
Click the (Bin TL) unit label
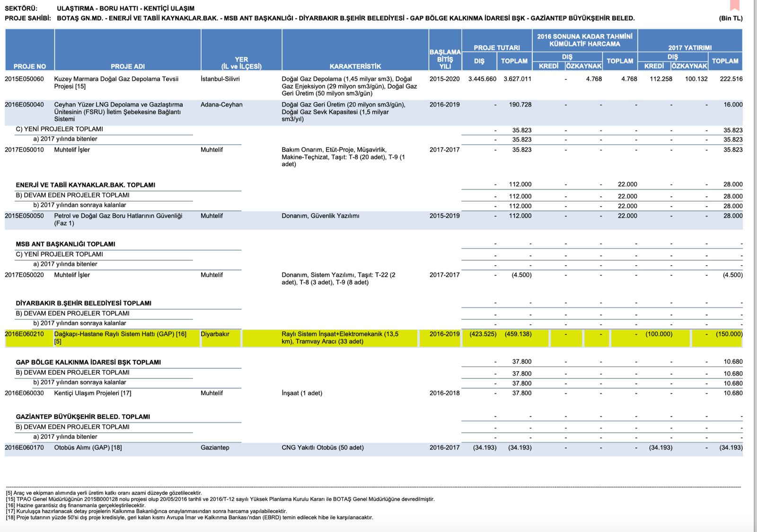point(731,18)
